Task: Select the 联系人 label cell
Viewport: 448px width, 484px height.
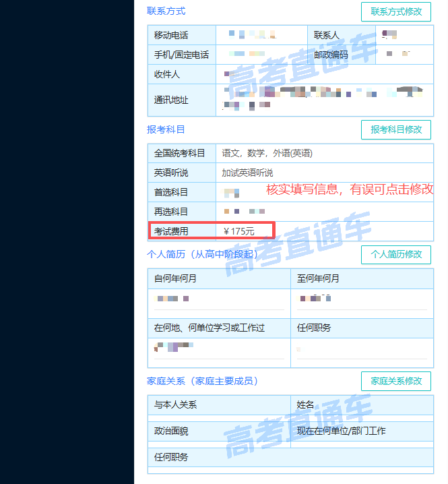Action: point(342,35)
